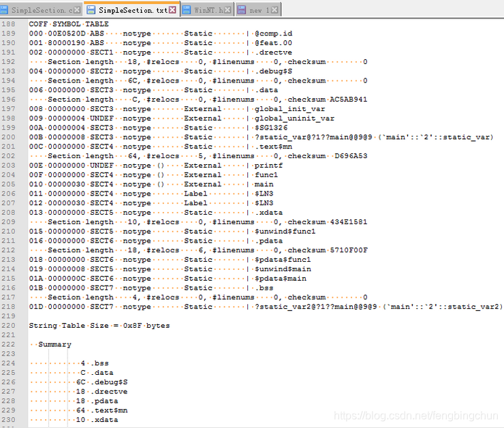Click '$LN3' on line 206
The image size is (504, 428).
click(264, 194)
